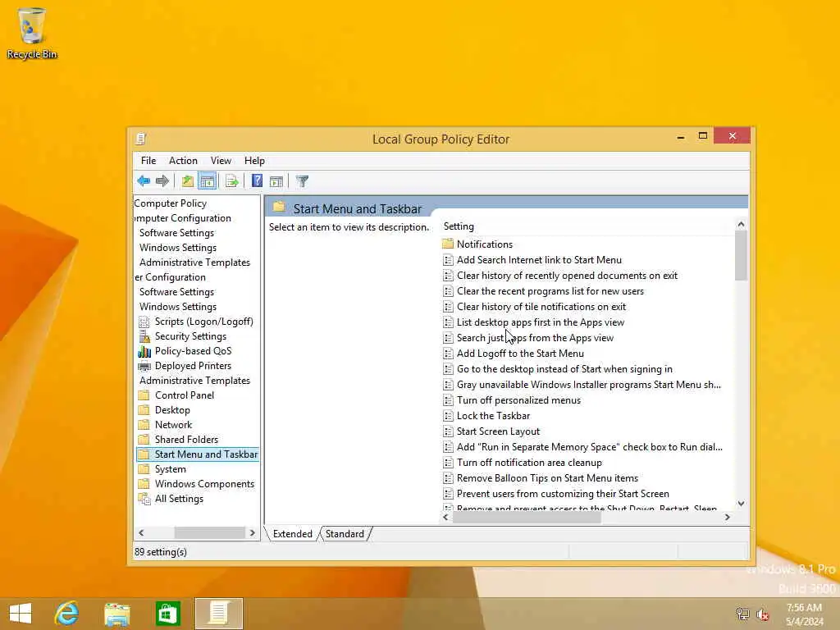This screenshot has width=840, height=630.
Task: Click the network tray icon
Action: tap(742, 614)
